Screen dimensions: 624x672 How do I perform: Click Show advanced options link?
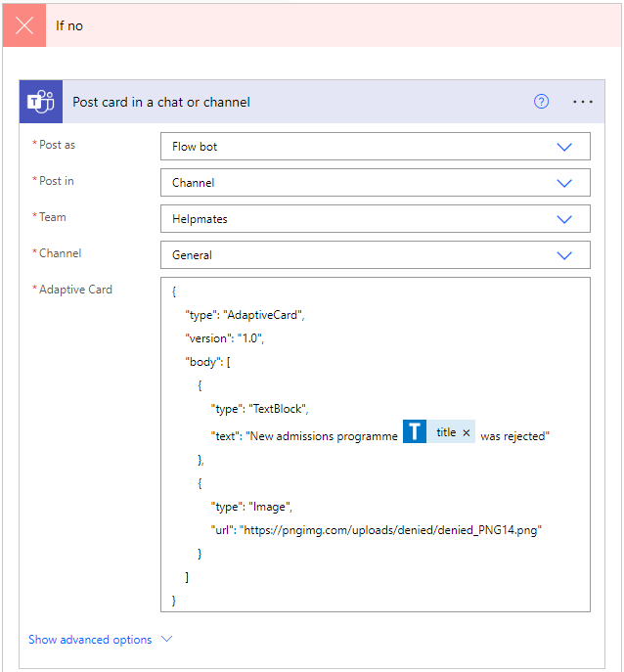click(x=90, y=640)
